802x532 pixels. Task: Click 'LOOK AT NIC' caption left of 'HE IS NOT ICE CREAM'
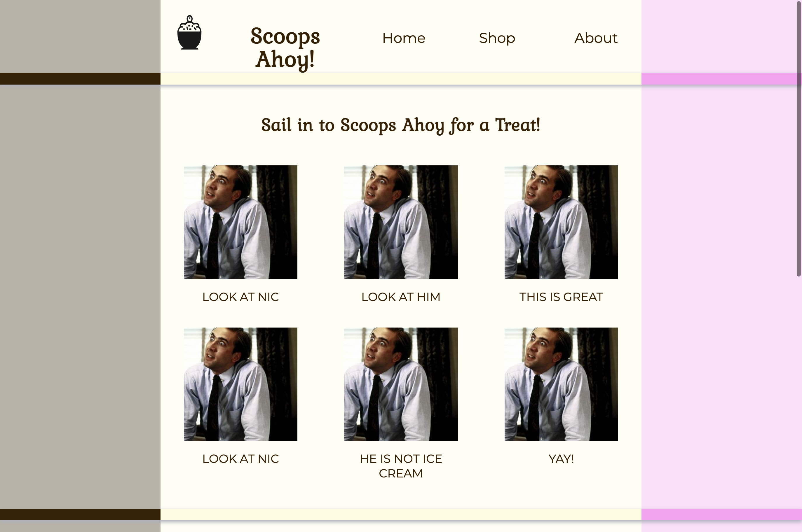pos(240,459)
